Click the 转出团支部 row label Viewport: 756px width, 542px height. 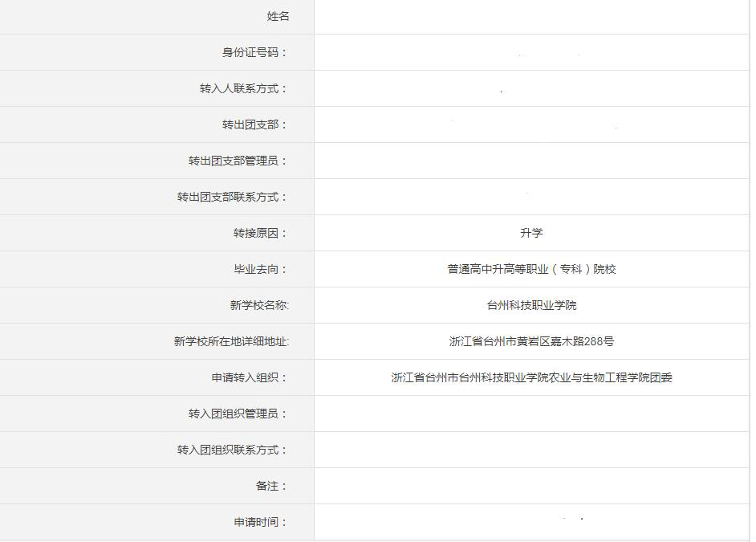coord(254,124)
